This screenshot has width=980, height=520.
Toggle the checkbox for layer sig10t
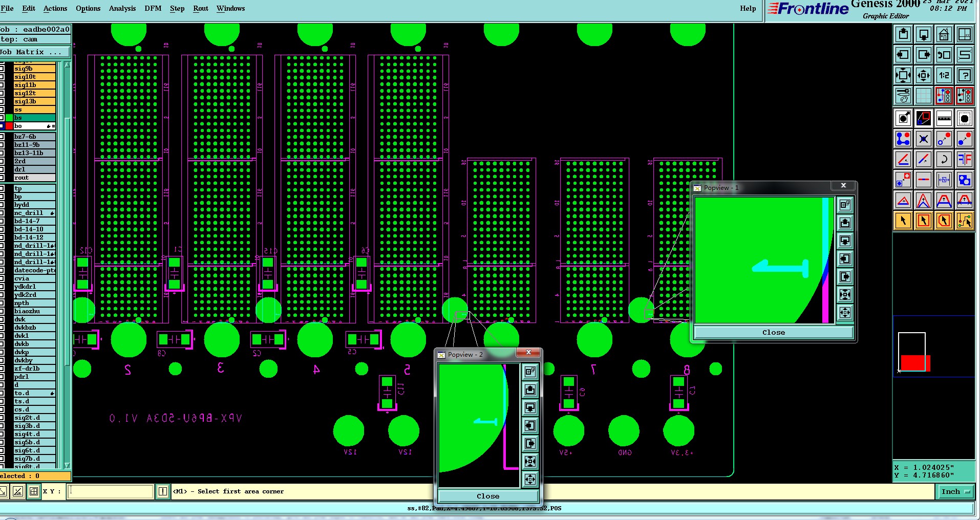pos(2,77)
